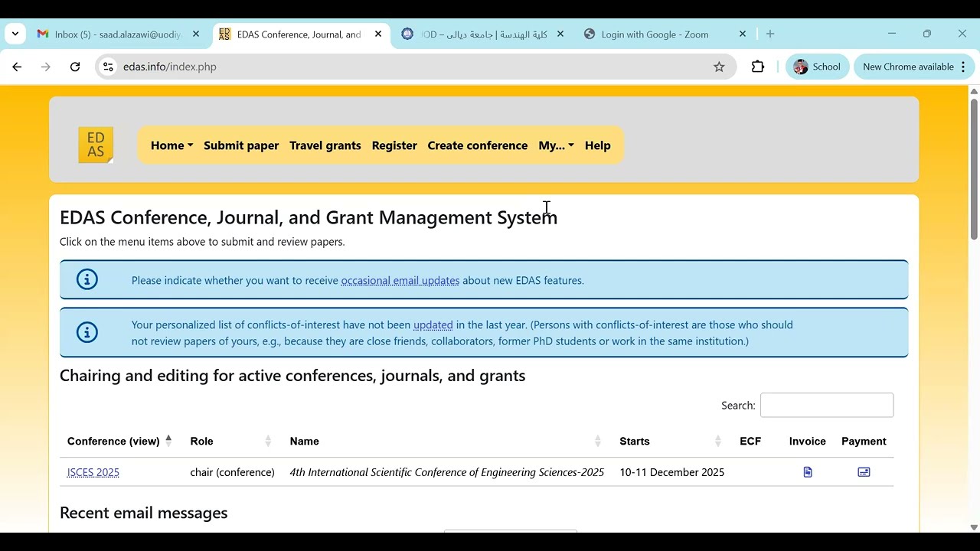Click the EDAS logo icon
The image size is (980, 551).
point(96,145)
